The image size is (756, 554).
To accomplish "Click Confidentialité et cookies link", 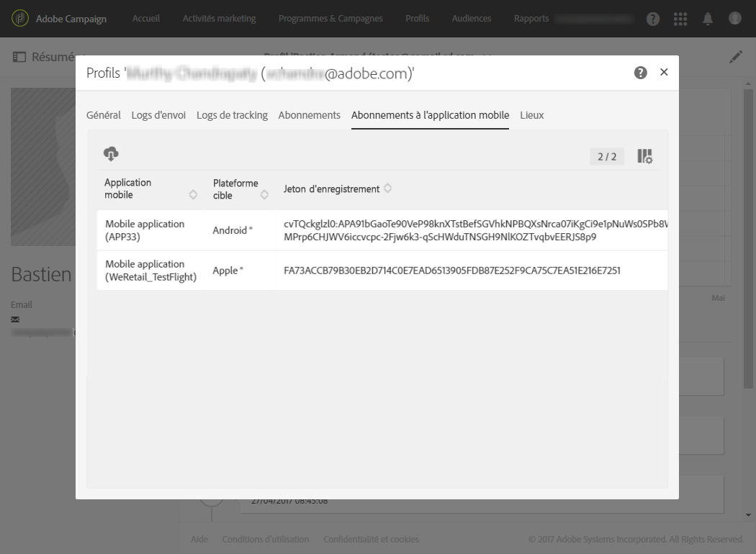I will [x=371, y=539].
